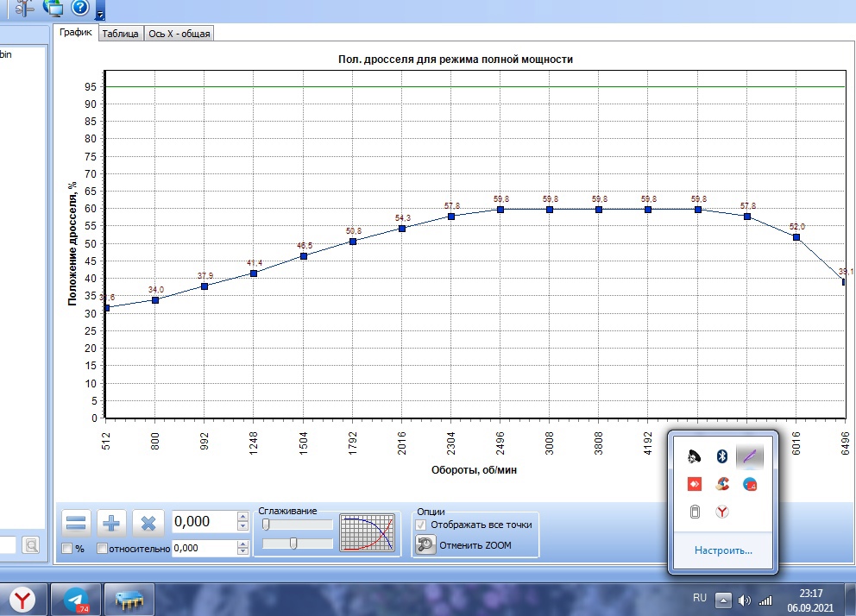Toggle the "относительно" checkbox
This screenshot has height=616, width=856.
(x=103, y=549)
